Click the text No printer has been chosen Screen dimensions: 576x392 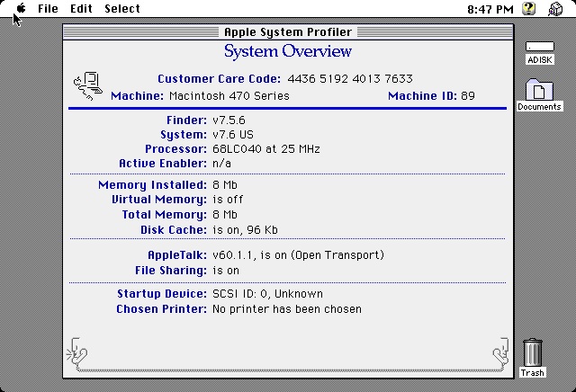click(287, 309)
